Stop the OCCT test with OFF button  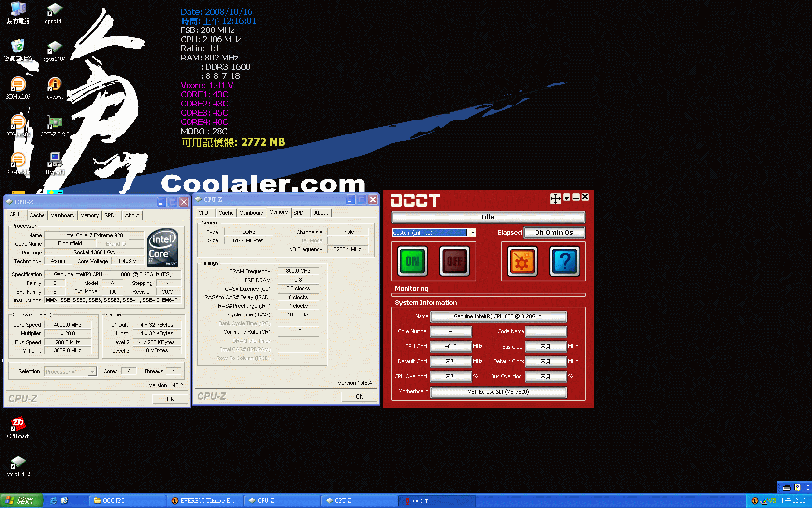tap(454, 261)
